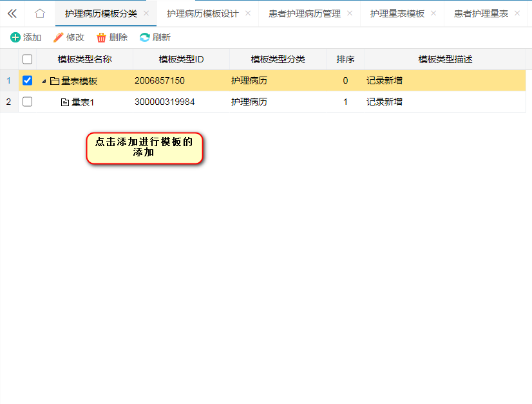Close the 患者护理病历管理 tab
Image resolution: width=532 pixels, height=404 pixels.
350,14
